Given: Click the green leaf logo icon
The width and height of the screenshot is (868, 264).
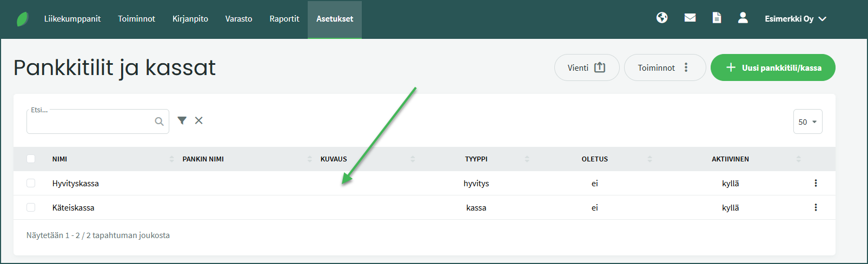Looking at the screenshot, I should click(22, 19).
